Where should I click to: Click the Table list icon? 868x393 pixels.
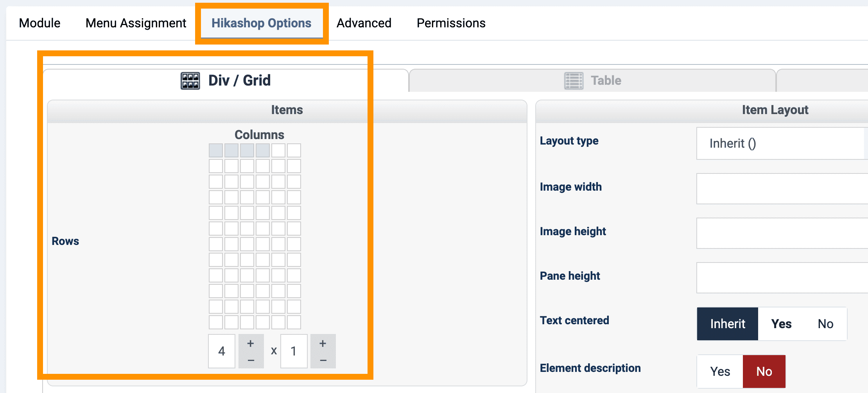(574, 81)
